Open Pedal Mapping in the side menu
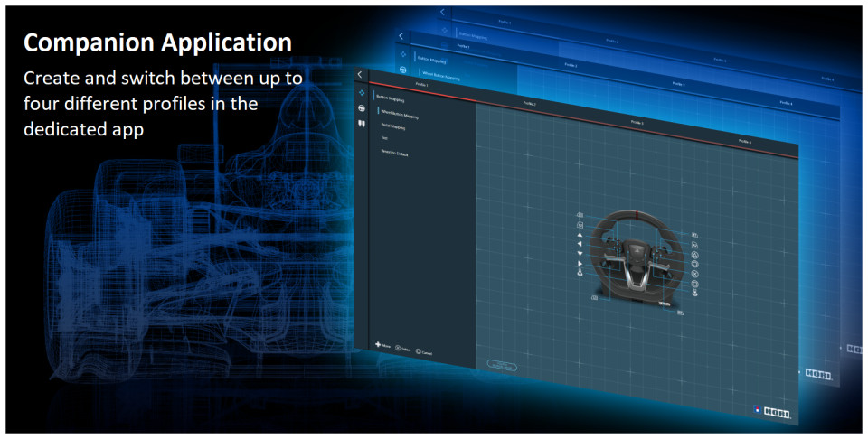Image resolution: width=868 pixels, height=439 pixels. point(392,127)
